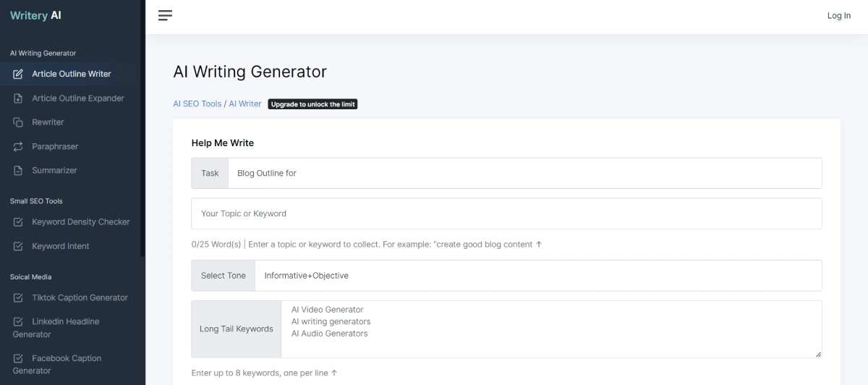Click the Log In link

point(838,16)
